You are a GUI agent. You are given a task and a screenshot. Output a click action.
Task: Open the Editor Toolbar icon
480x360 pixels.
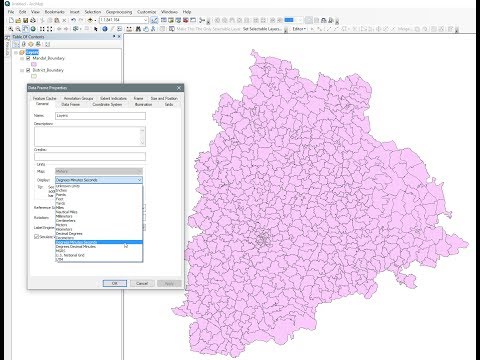(154, 20)
